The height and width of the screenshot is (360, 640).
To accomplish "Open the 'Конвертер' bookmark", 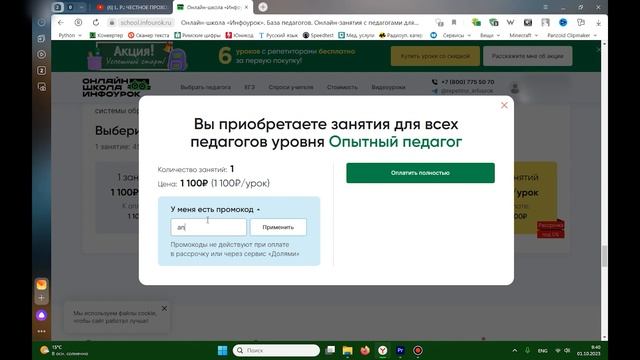I will [x=106, y=36].
